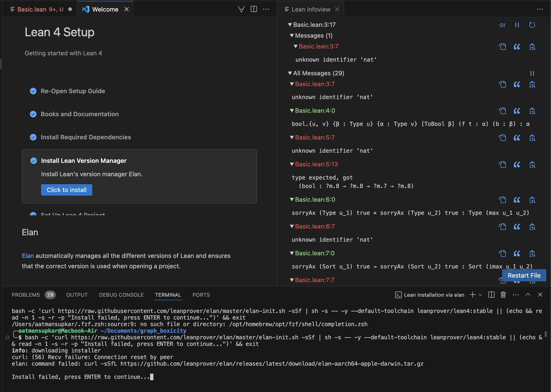551x392 pixels.
Task: Go to source of All Messages Basic.lean:3:7
Action: tap(502, 84)
